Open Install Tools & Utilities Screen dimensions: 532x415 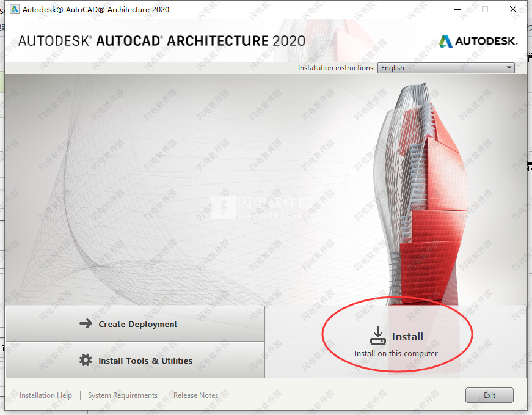pyautogui.click(x=136, y=361)
